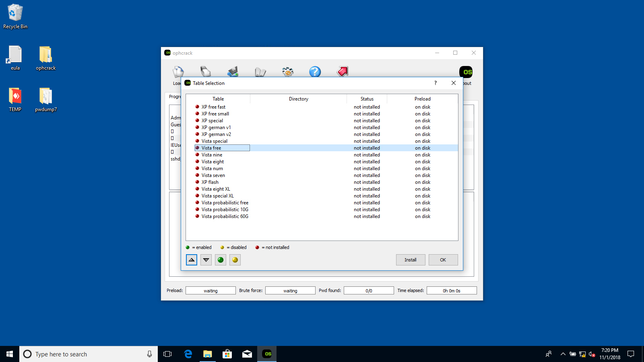Select the pwdump7 desktop folder
644x362 pixels.
46,100
